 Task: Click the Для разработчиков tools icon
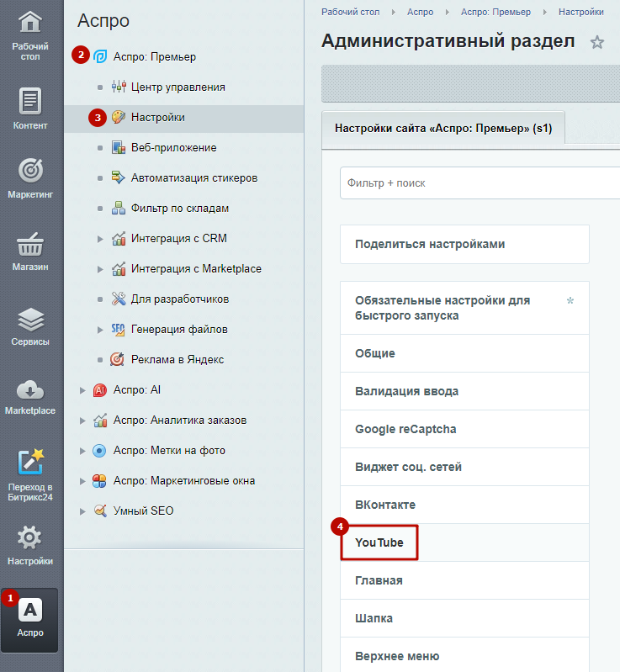pyautogui.click(x=119, y=299)
